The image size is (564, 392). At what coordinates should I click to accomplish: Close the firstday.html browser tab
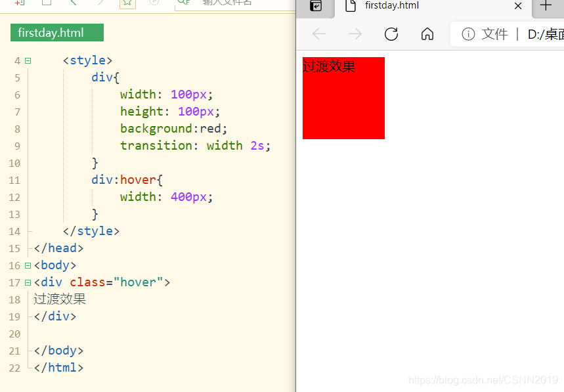click(518, 6)
